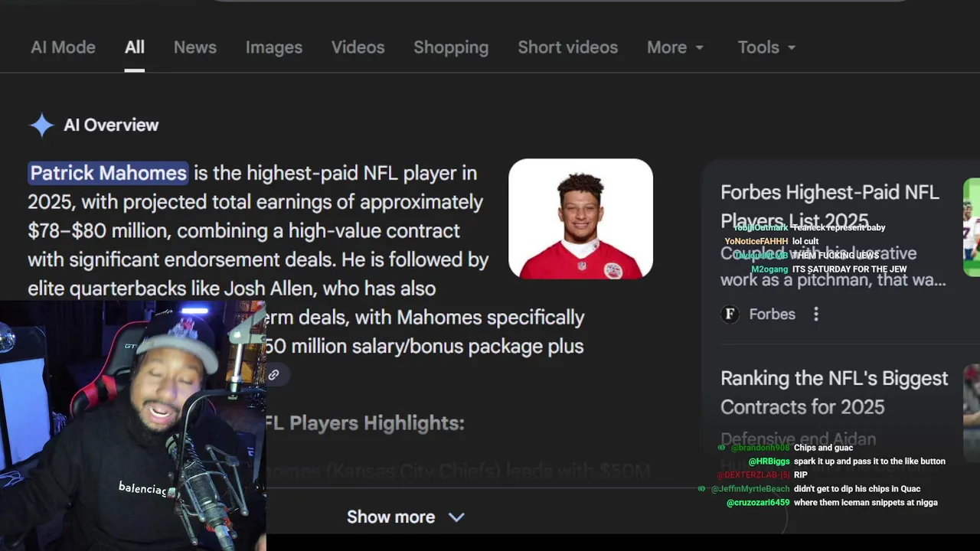Image resolution: width=980 pixels, height=551 pixels.
Task: Click the streamer webcam overlay
Action: point(132,425)
